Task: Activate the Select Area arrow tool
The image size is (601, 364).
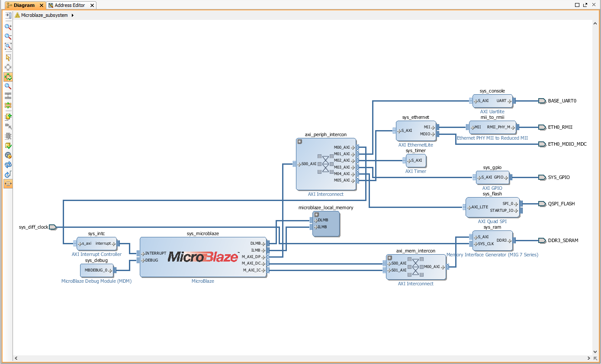Action: (8, 57)
